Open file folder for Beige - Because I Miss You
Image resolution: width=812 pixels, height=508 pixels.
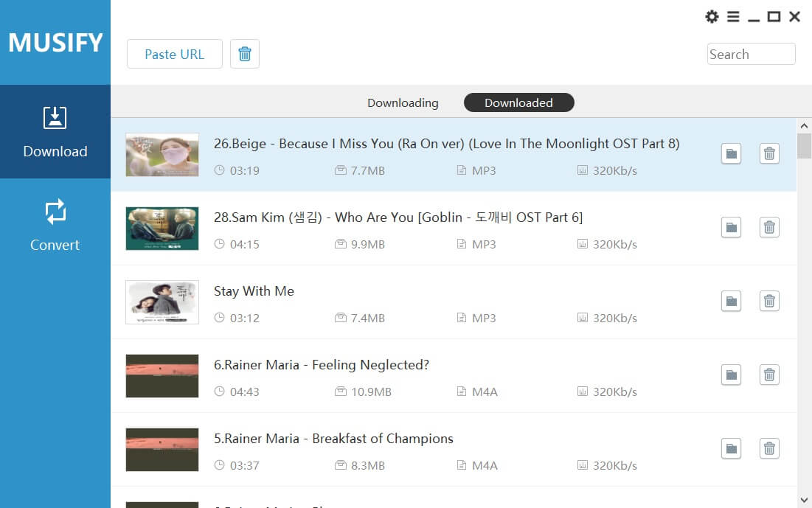pyautogui.click(x=731, y=153)
